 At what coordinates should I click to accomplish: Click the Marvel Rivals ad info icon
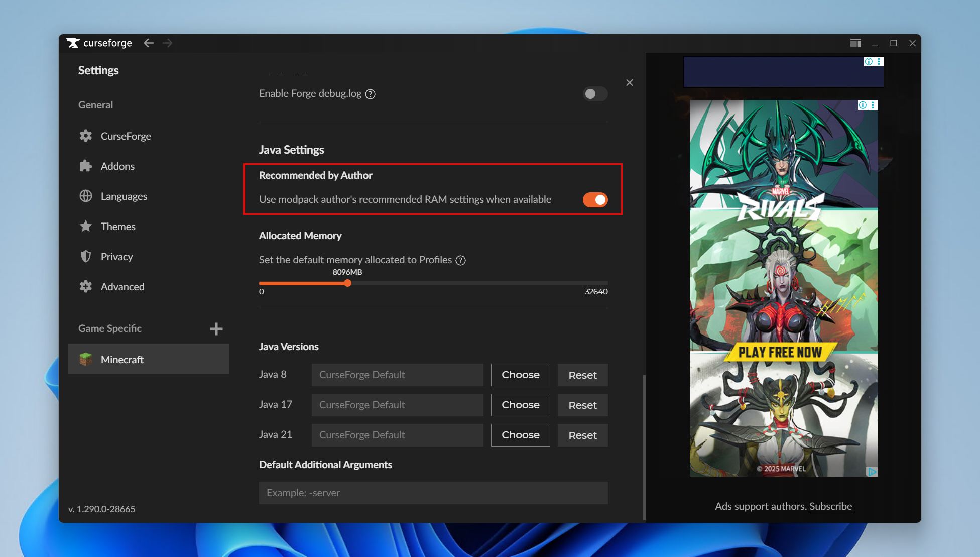click(863, 105)
